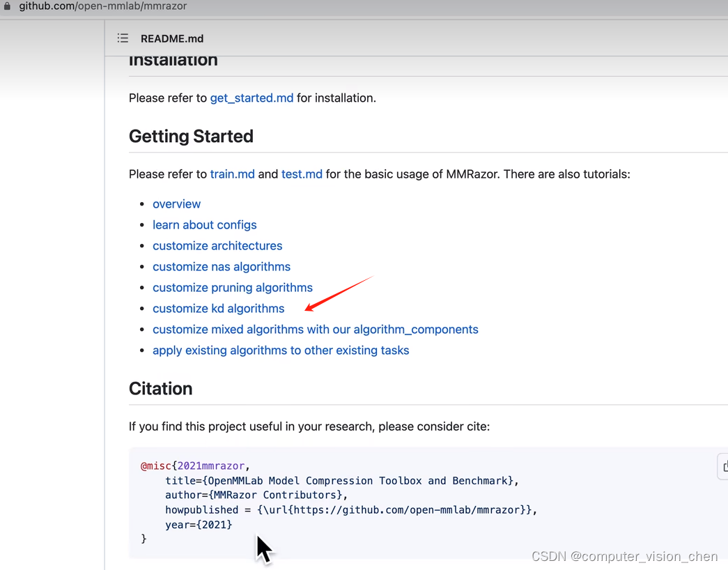Click the @misc{2021mmrazor, line

pyautogui.click(x=195, y=466)
